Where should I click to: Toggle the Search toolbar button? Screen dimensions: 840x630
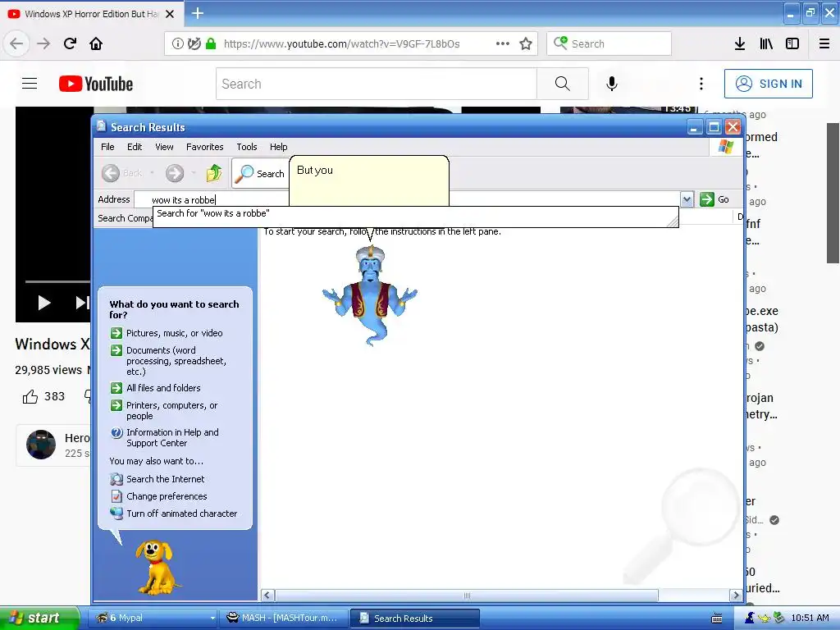coord(260,174)
